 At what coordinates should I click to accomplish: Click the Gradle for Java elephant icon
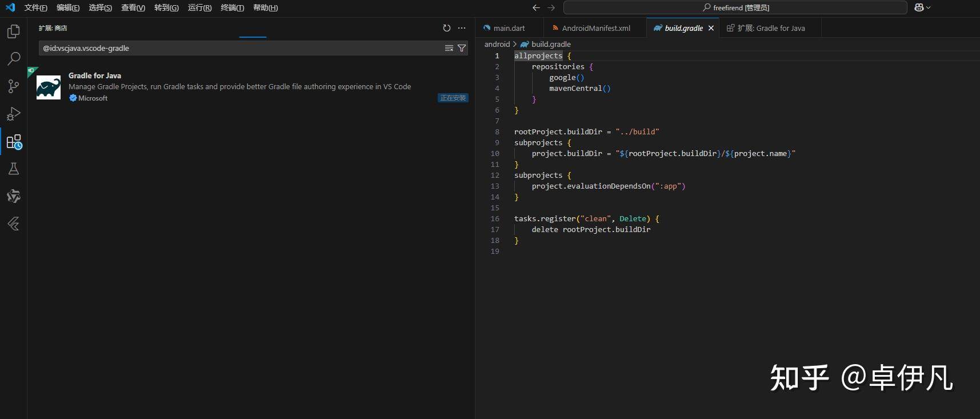(49, 87)
